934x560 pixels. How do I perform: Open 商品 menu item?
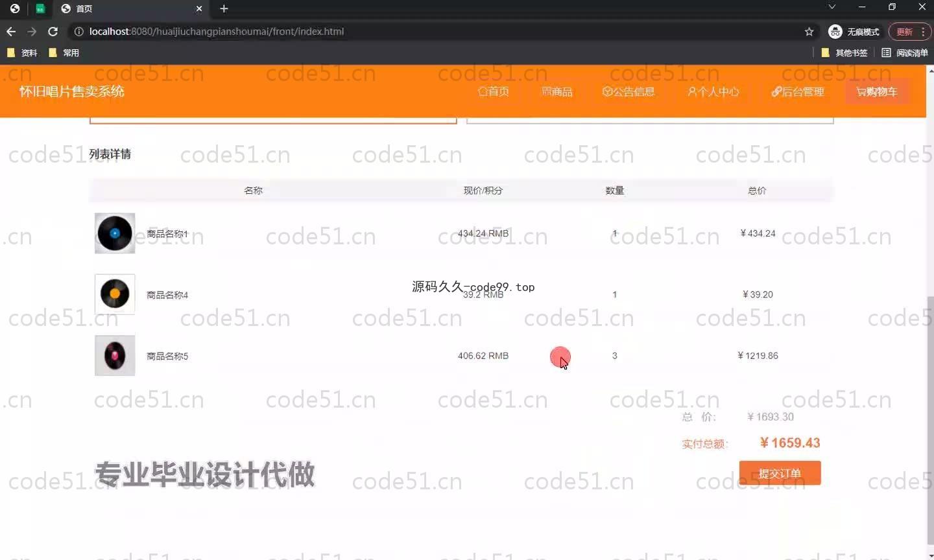tap(557, 91)
